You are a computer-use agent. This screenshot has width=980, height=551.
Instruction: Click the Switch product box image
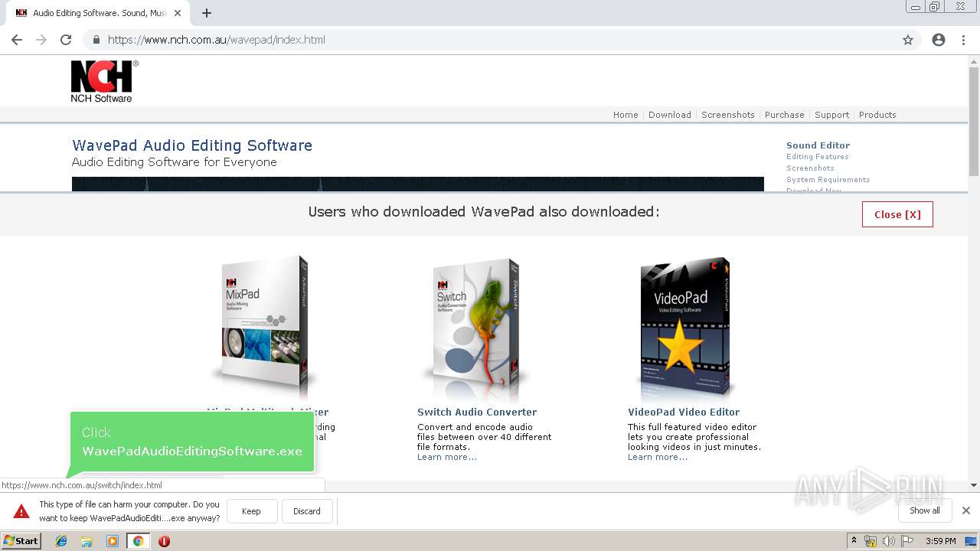click(476, 328)
